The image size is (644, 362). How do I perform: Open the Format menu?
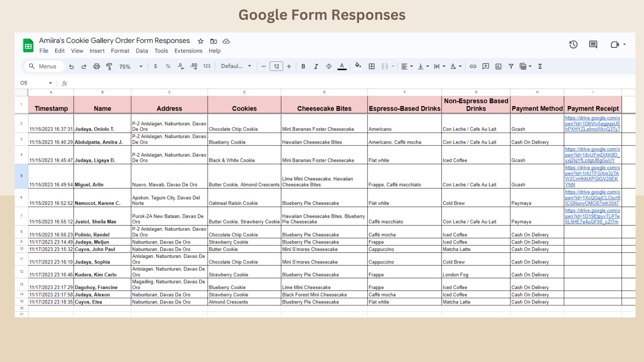(120, 51)
